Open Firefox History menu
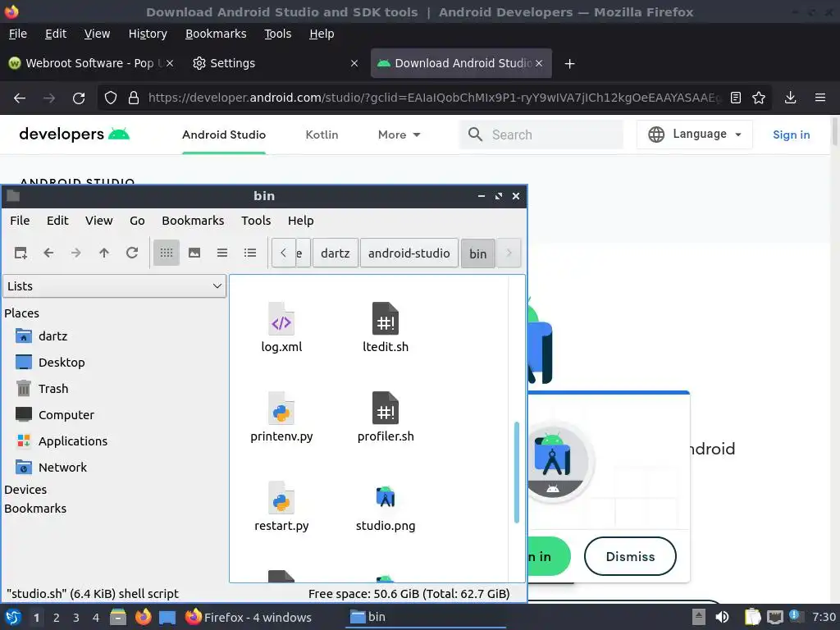This screenshot has height=630, width=840. point(148,34)
